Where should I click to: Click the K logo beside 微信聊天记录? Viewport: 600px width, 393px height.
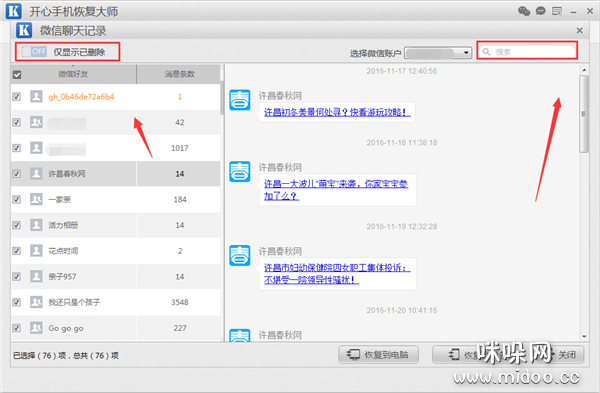click(24, 30)
